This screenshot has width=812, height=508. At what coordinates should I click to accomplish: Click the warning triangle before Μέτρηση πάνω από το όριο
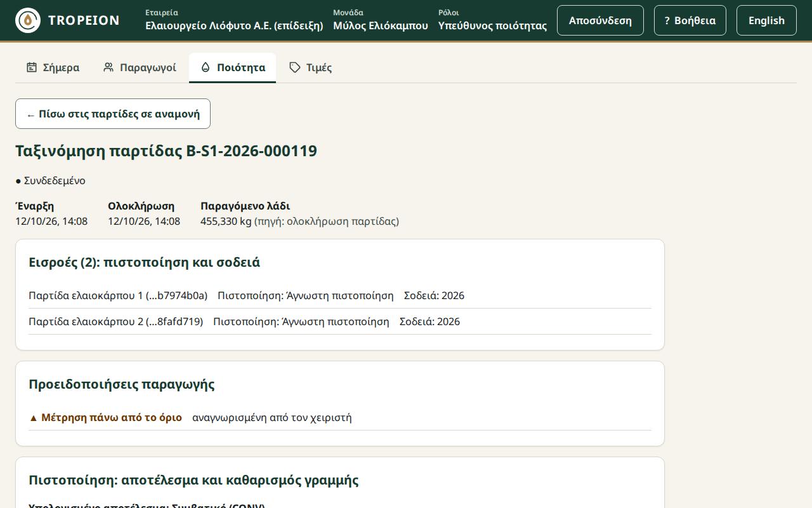(x=34, y=418)
